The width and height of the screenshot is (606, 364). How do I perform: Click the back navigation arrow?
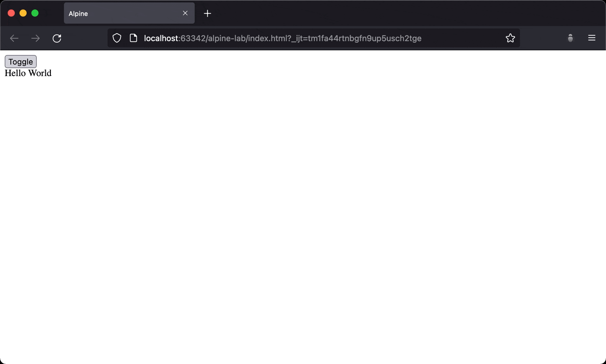[14, 38]
